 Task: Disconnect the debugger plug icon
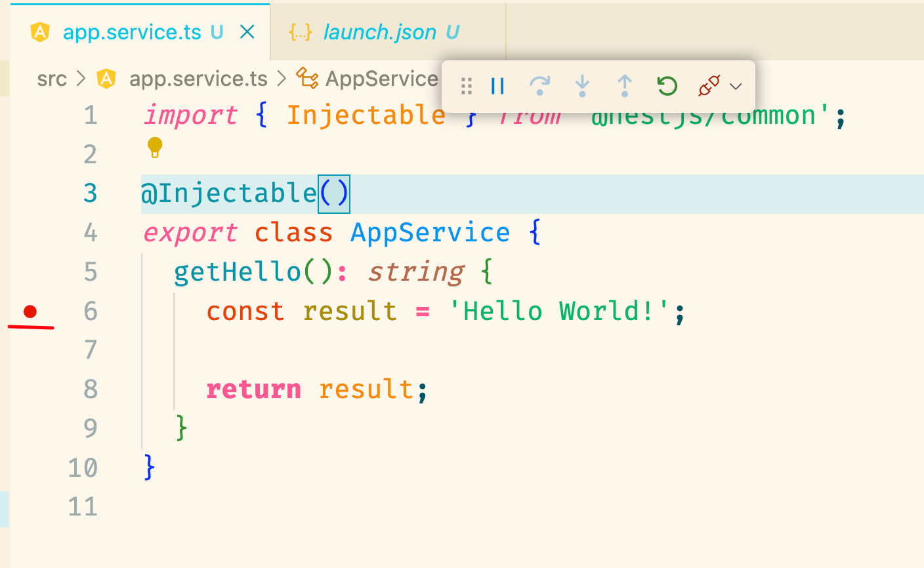709,86
